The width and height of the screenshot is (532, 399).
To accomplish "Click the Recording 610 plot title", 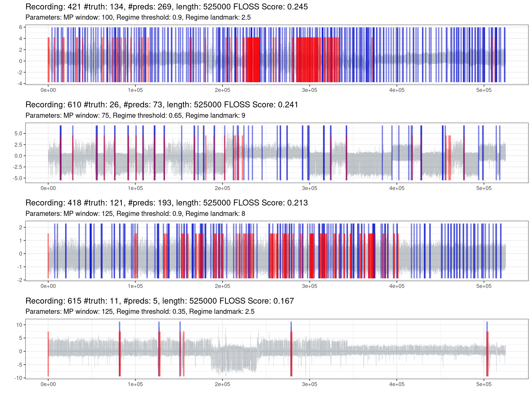I will click(x=162, y=105).
